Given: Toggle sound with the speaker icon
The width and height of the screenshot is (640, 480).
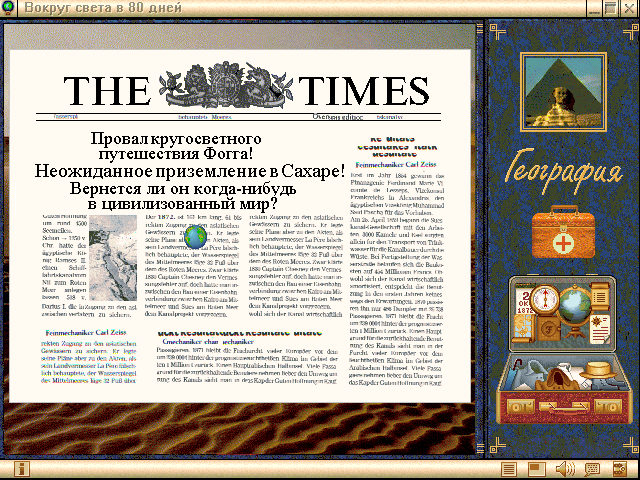Looking at the screenshot, I should [565, 469].
